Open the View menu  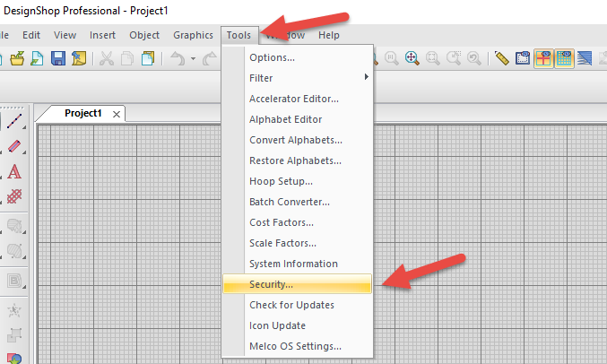tap(65, 35)
